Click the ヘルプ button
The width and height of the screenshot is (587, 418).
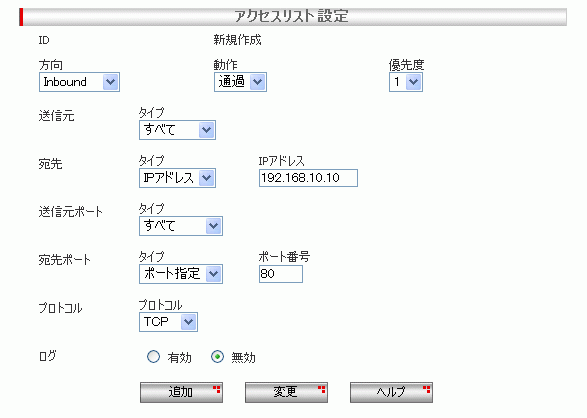(391, 392)
